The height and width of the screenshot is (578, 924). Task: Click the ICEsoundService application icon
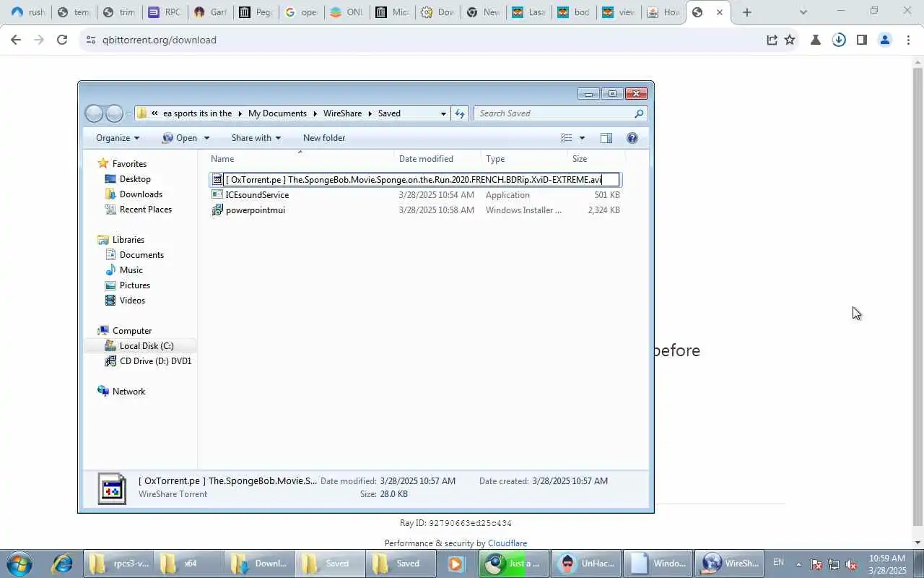coord(217,194)
